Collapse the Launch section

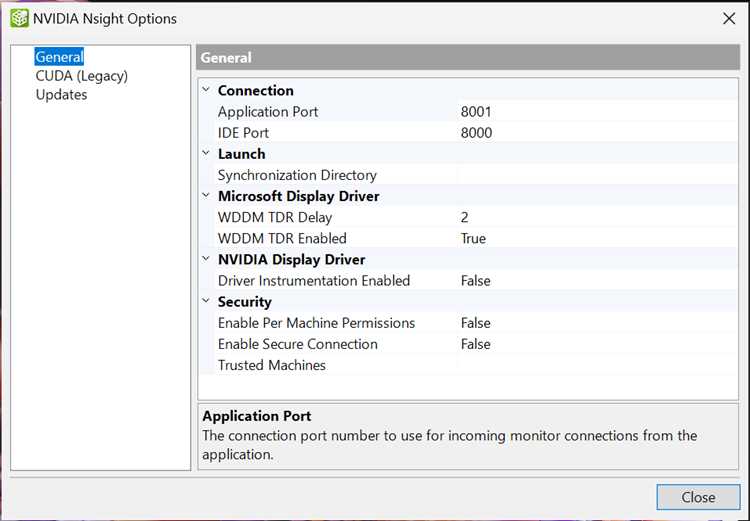(206, 154)
